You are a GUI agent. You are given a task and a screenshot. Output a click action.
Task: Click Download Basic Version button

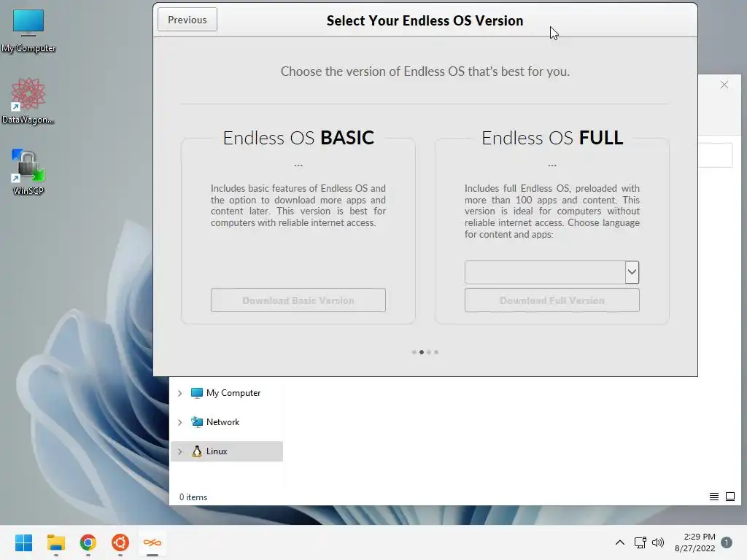point(298,300)
